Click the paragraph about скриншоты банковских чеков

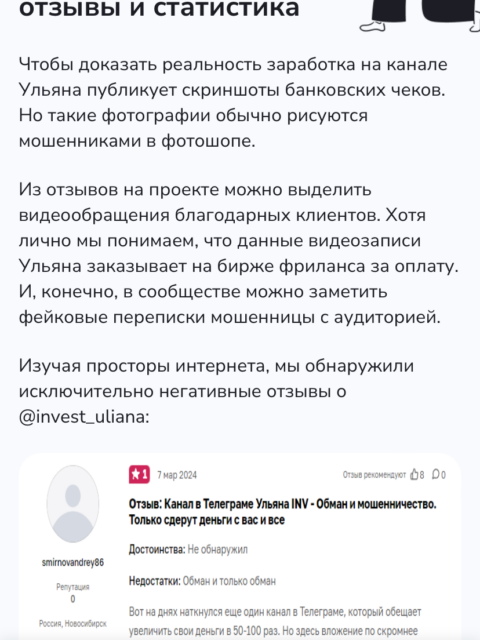tap(233, 102)
